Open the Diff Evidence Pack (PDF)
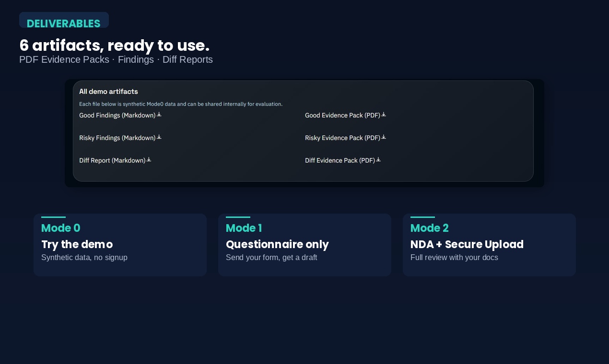 [x=340, y=160]
